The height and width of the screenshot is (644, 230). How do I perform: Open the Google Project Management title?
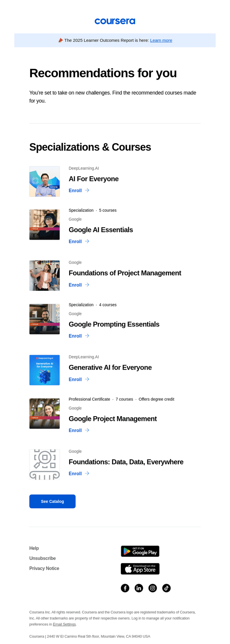pyautogui.click(x=112, y=419)
